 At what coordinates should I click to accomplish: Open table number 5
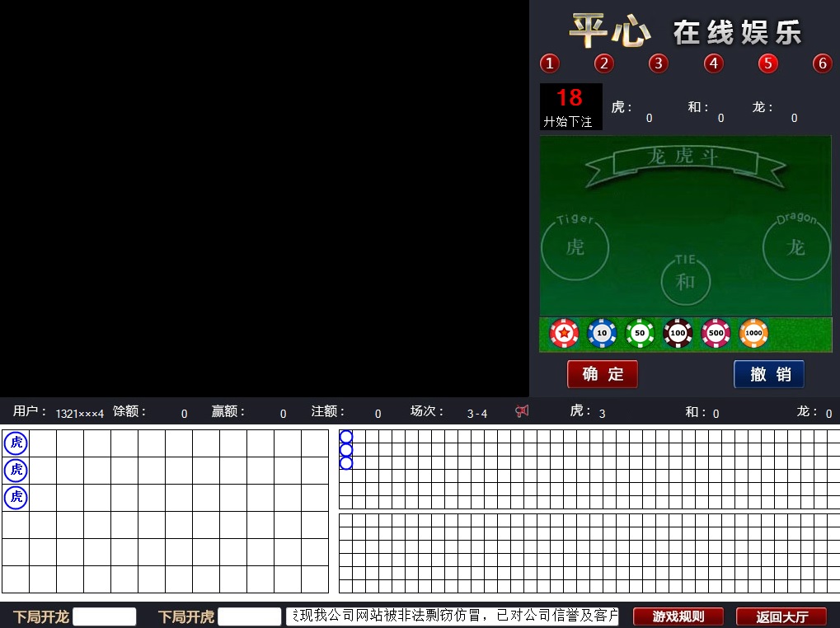pos(767,63)
